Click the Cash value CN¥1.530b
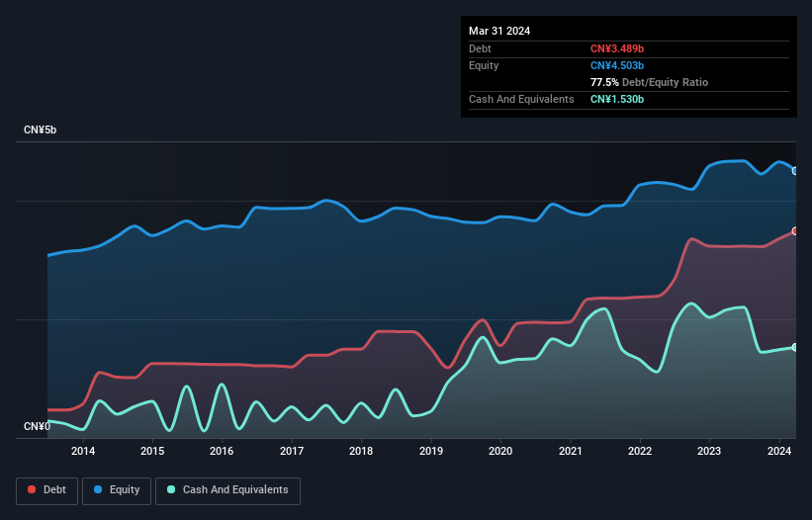This screenshot has width=812, height=520. 617,99
